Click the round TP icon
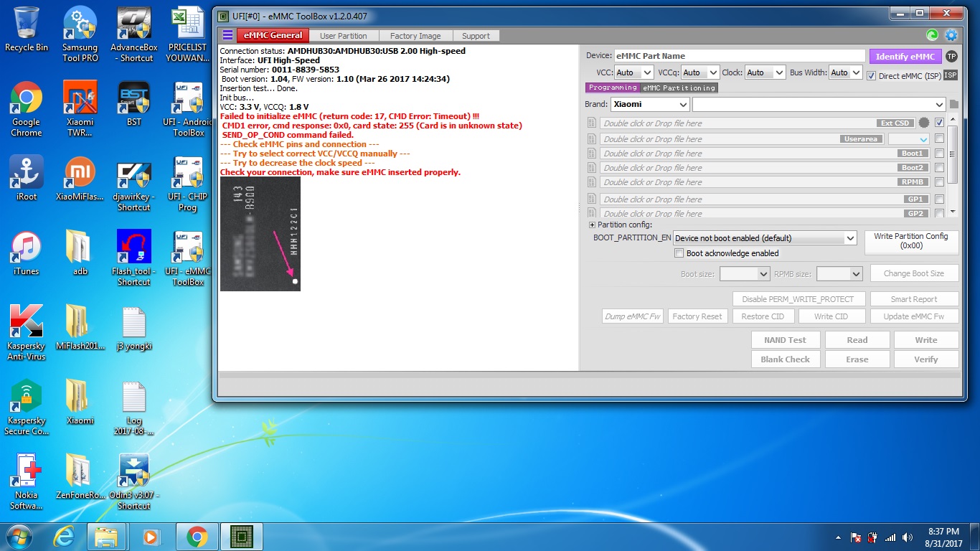 (x=951, y=56)
